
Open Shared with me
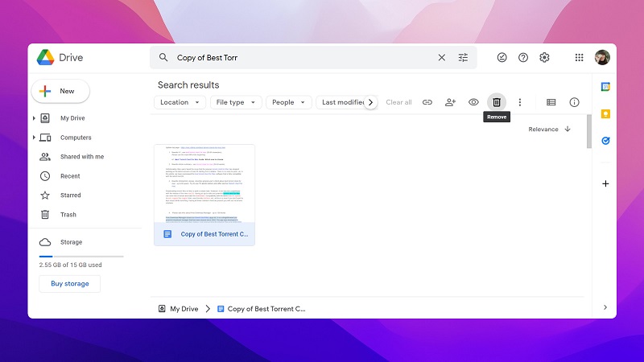tap(82, 157)
